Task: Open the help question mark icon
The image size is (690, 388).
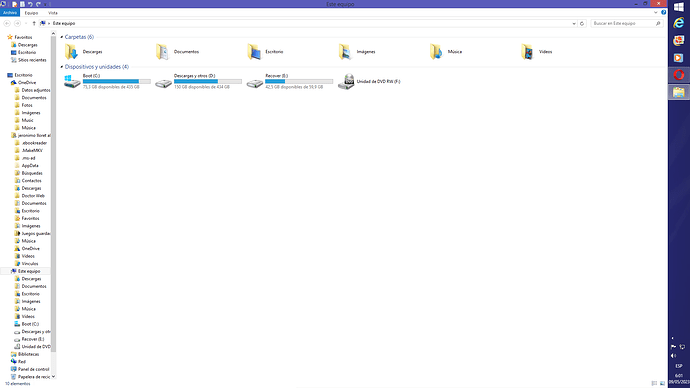Action: tap(664, 12)
